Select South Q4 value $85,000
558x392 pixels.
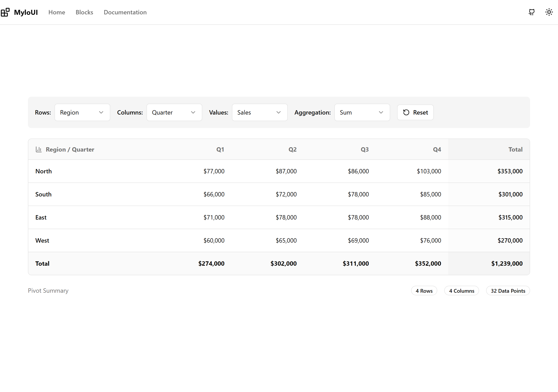pyautogui.click(x=430, y=194)
